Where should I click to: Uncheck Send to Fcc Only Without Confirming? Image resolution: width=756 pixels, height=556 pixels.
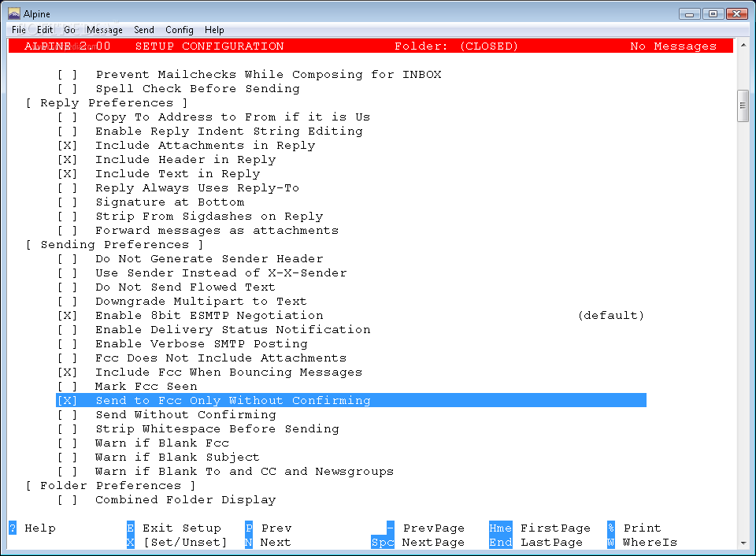click(x=67, y=401)
